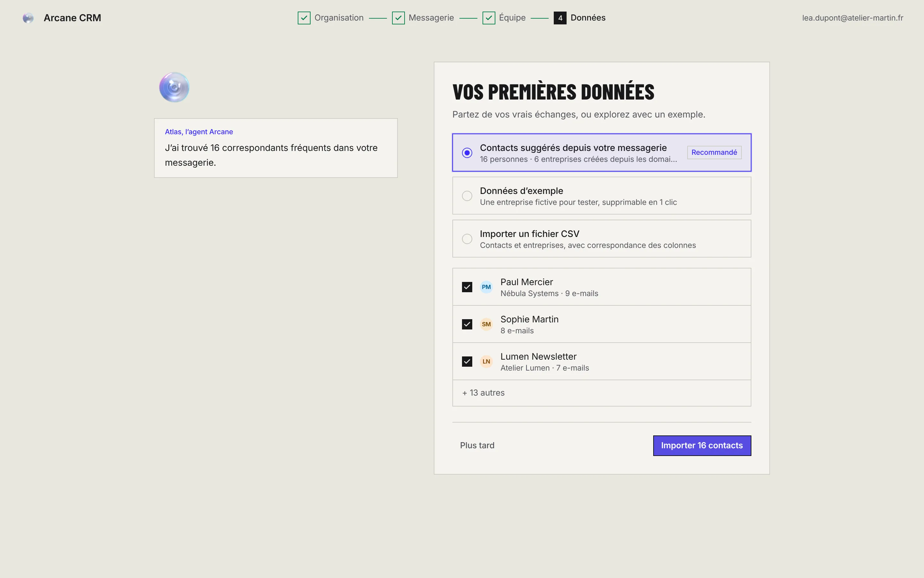Click the Arcane CRM logo icon
The width and height of the screenshot is (924, 578).
(28, 18)
